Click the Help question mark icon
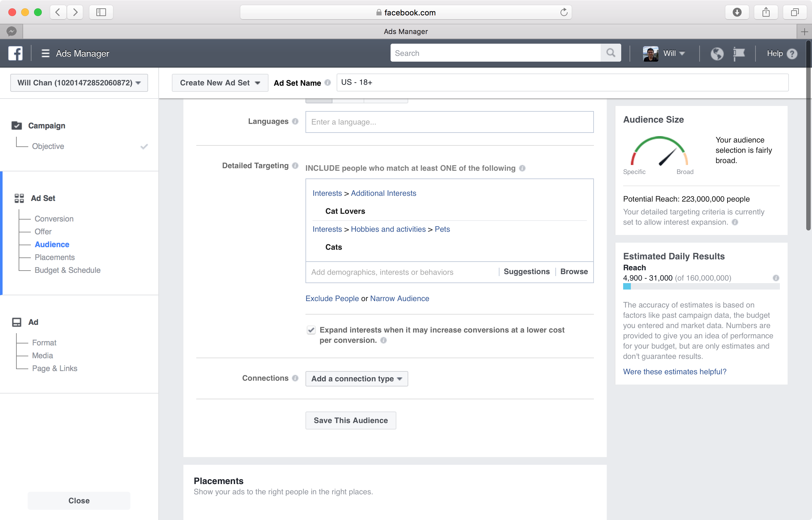Screen dimensions: 812x520 [x=792, y=54]
